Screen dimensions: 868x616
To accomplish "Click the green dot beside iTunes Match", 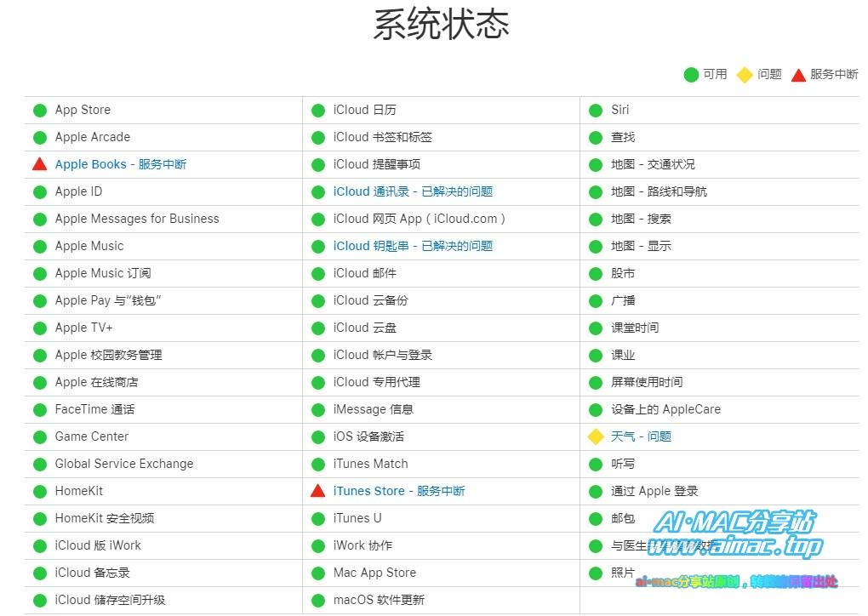I will pos(318,465).
